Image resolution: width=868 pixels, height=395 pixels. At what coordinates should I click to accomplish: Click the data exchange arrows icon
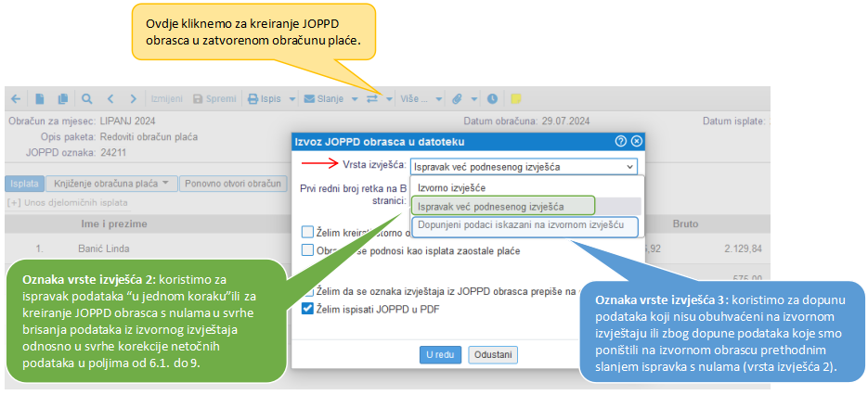tap(371, 99)
